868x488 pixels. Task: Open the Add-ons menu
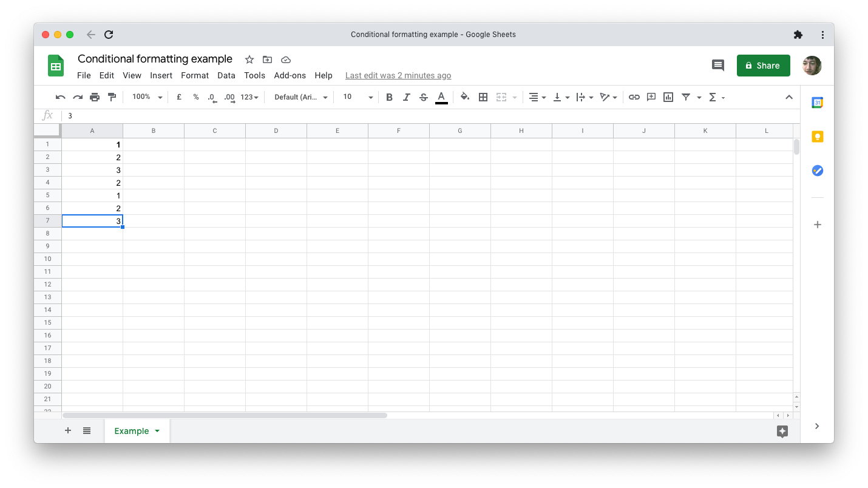(290, 75)
